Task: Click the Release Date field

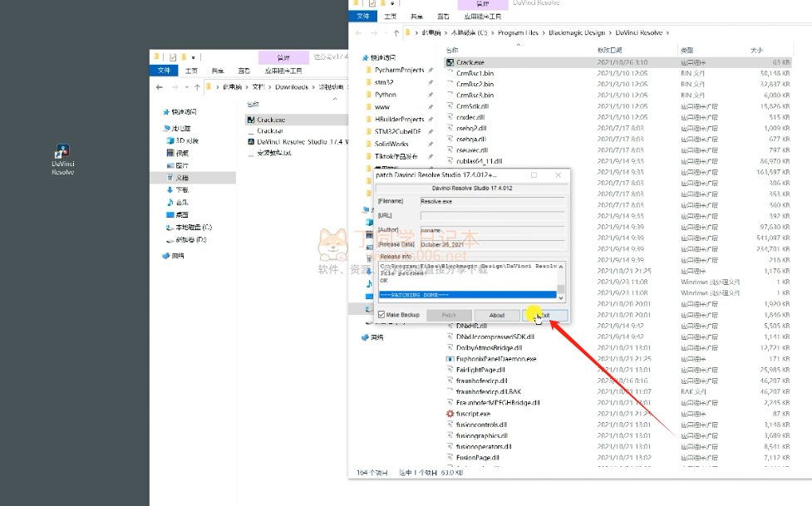Action: (492, 244)
